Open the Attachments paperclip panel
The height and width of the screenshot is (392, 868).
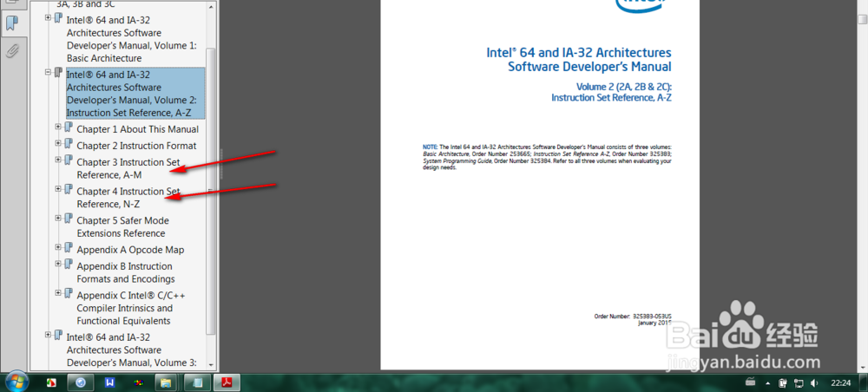click(x=12, y=51)
